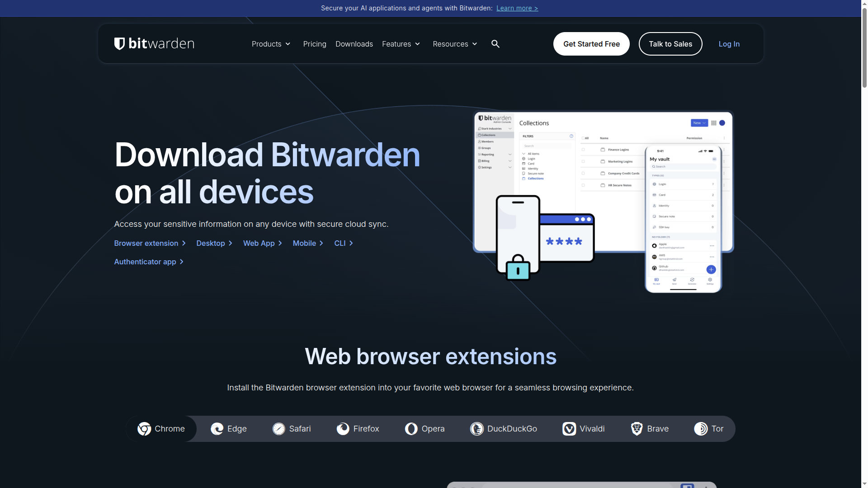This screenshot has width=868, height=488.
Task: Open the Features navigation menu
Action: tap(401, 44)
